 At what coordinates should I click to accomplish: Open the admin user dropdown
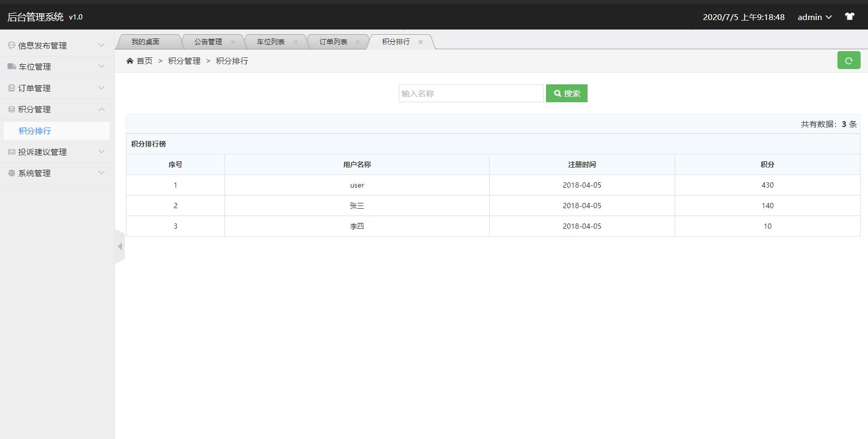point(814,17)
